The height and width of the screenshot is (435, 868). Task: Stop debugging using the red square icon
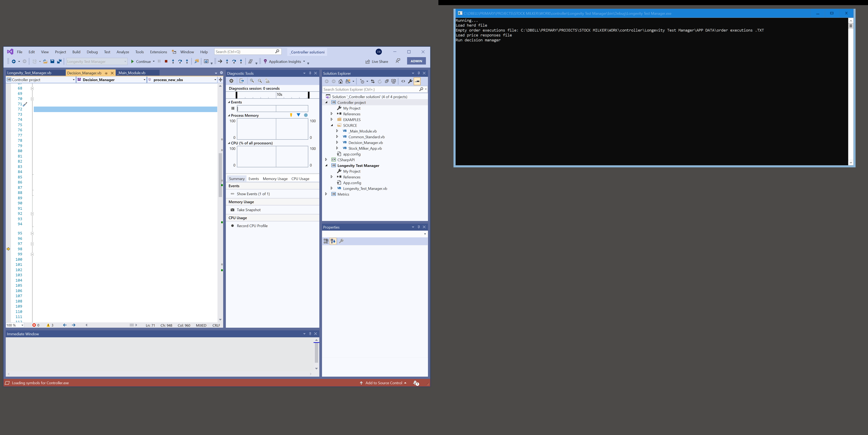click(x=166, y=61)
